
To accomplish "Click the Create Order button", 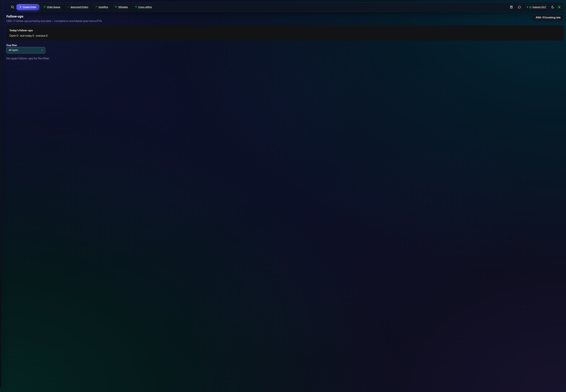I will point(28,7).
